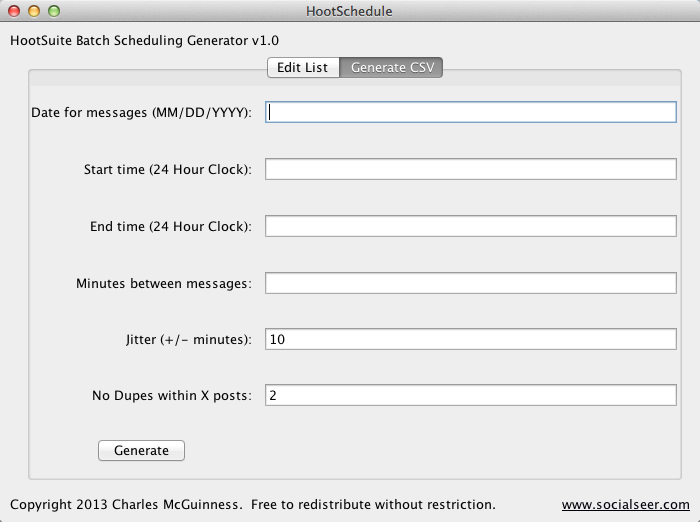The image size is (700, 522).
Task: Click the Start time (24 Hour Clock) label
Action: coord(168,169)
